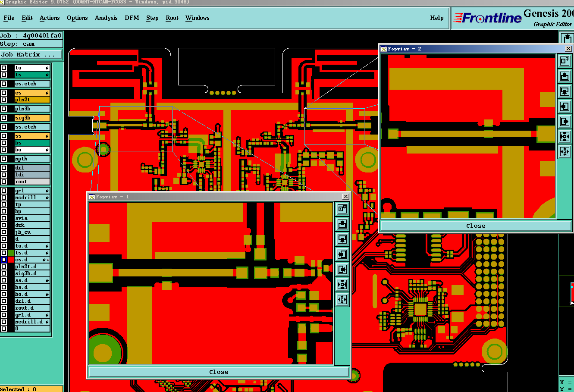574x392 pixels.
Task: Toggle the checkbox for the cs layer
Action: pyautogui.click(x=4, y=93)
